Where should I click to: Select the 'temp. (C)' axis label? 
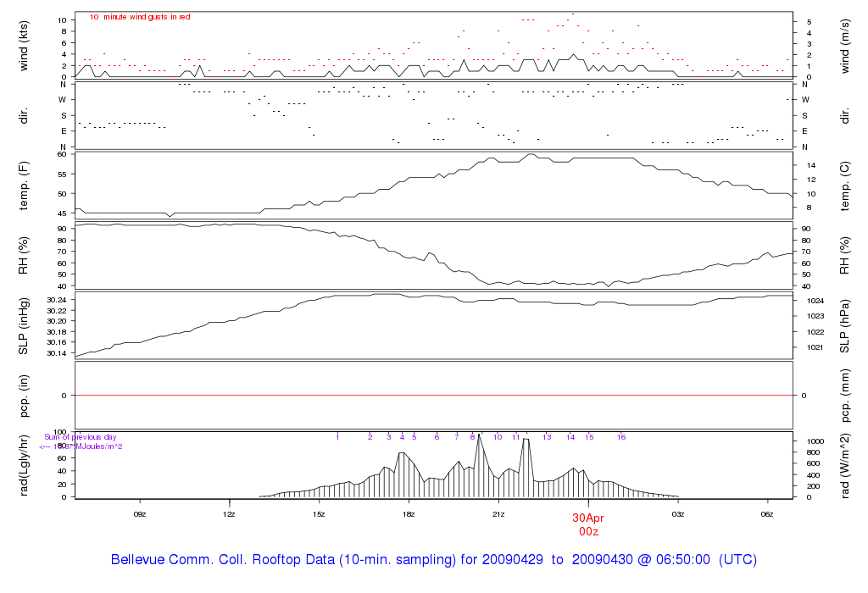click(844, 186)
